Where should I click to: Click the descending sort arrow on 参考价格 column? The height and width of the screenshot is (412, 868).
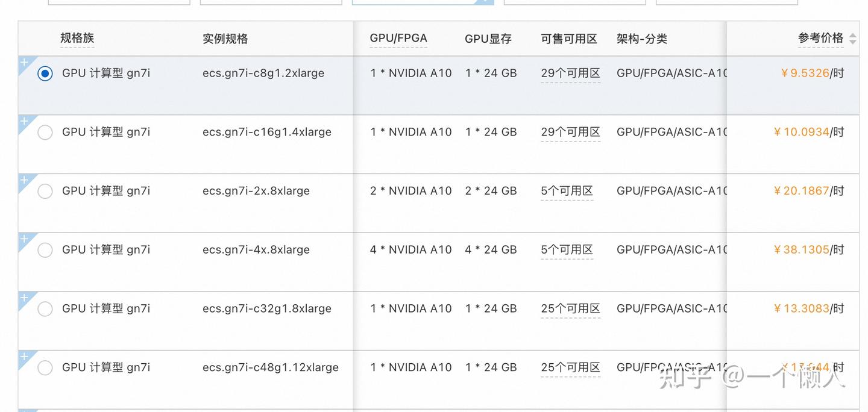click(x=854, y=41)
